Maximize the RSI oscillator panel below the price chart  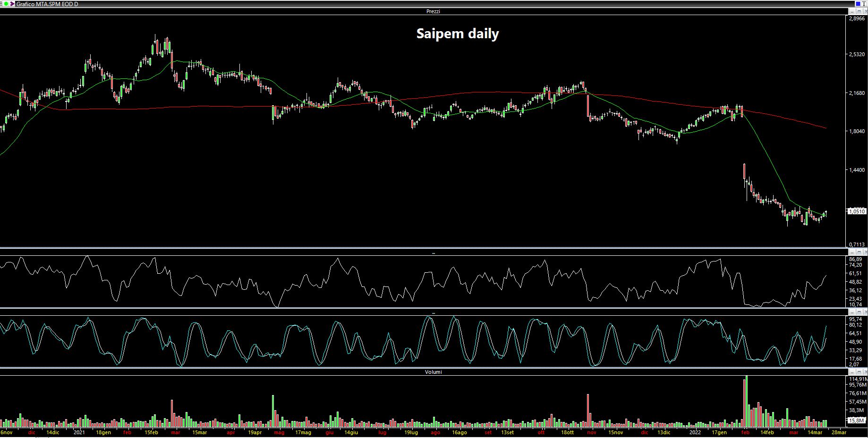tap(859, 253)
